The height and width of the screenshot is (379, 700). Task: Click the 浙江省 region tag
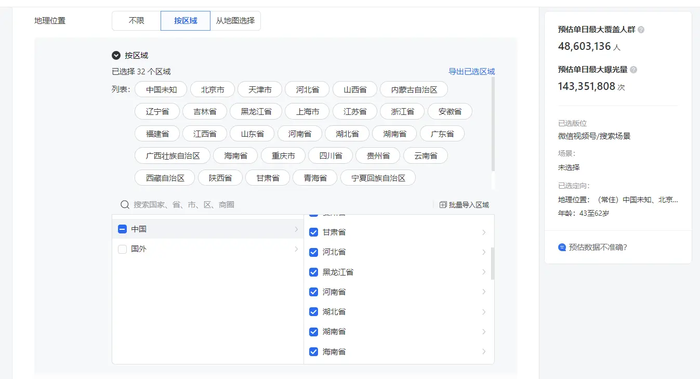[402, 112]
